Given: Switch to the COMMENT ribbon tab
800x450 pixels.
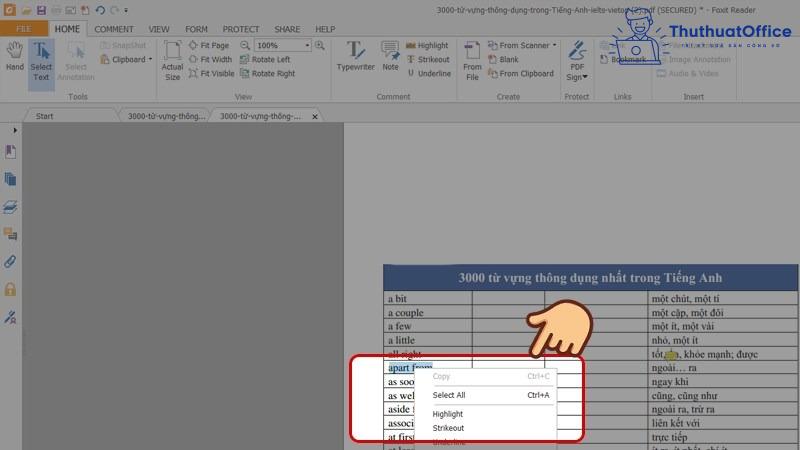Looking at the screenshot, I should click(114, 29).
